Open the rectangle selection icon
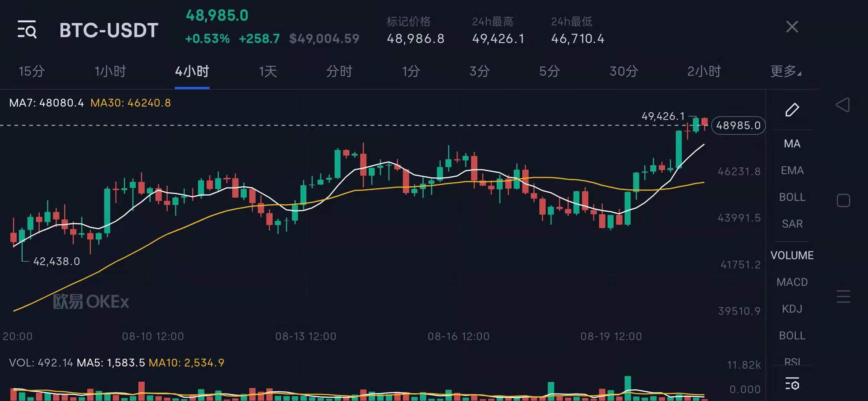Viewport: 868px width, 401px height. pyautogui.click(x=844, y=200)
